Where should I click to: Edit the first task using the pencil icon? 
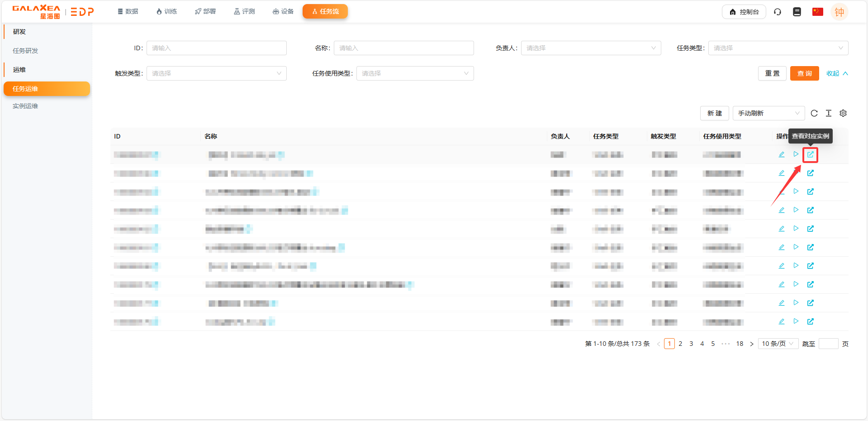(781, 154)
